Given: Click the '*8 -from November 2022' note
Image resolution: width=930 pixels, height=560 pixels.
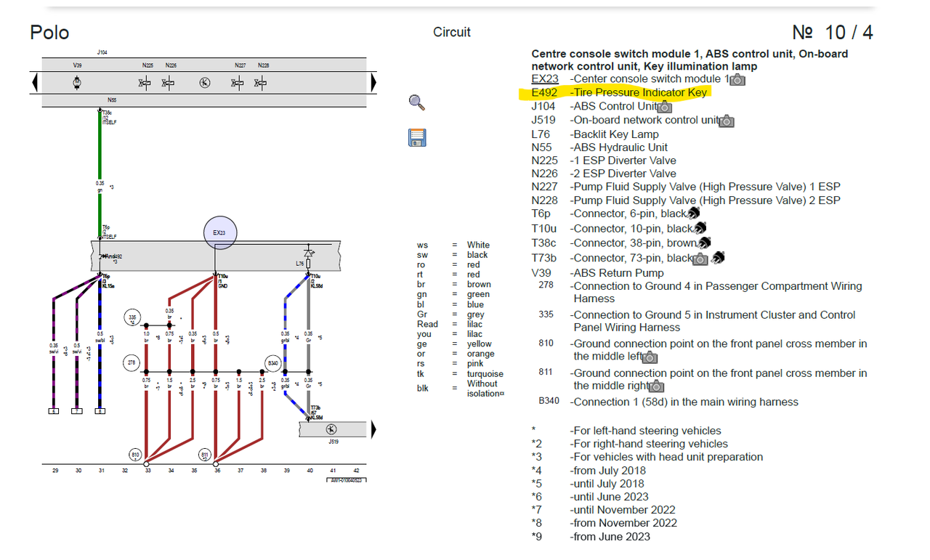Looking at the screenshot, I should pyautogui.click(x=604, y=523).
